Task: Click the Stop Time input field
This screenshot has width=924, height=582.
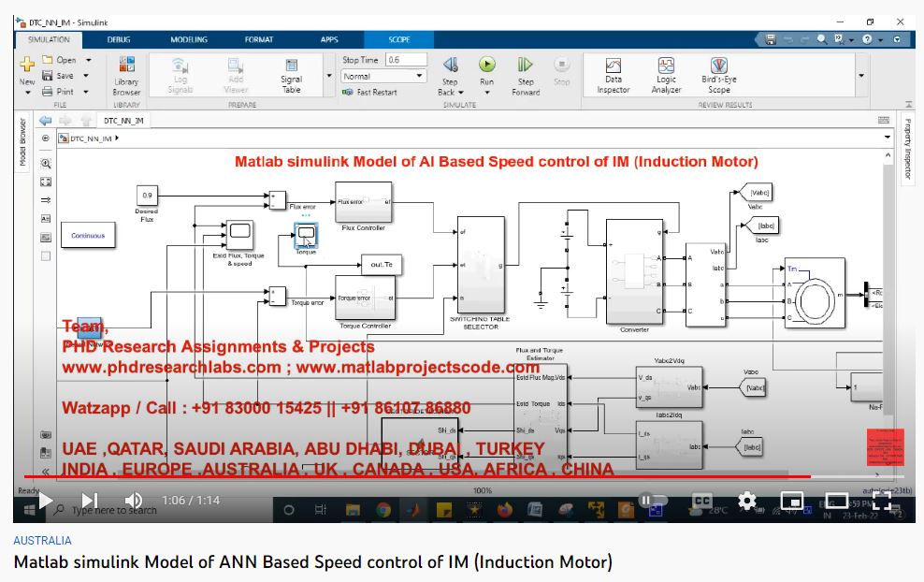Action: tap(405, 60)
